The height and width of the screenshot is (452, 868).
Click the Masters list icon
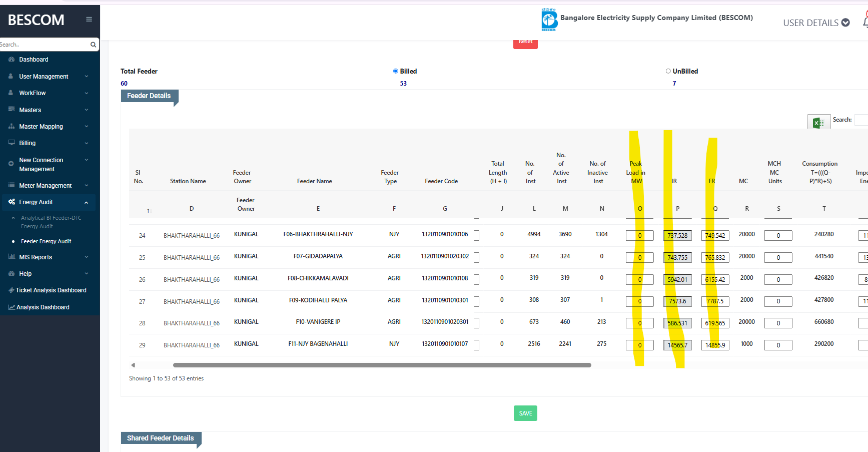(12, 109)
